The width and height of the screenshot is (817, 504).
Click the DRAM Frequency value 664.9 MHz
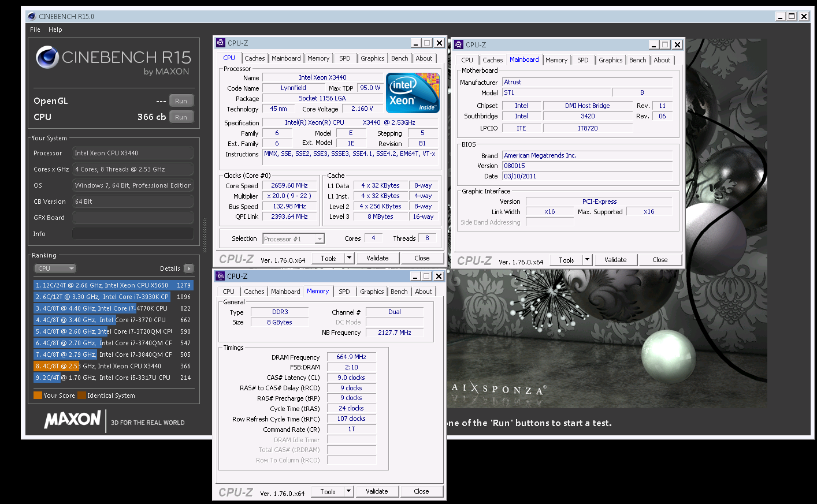pyautogui.click(x=351, y=357)
